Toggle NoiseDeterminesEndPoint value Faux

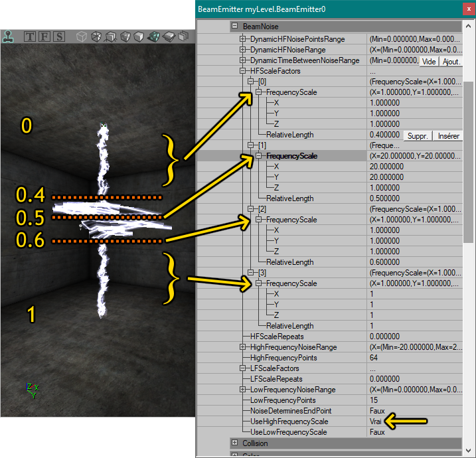[377, 411]
